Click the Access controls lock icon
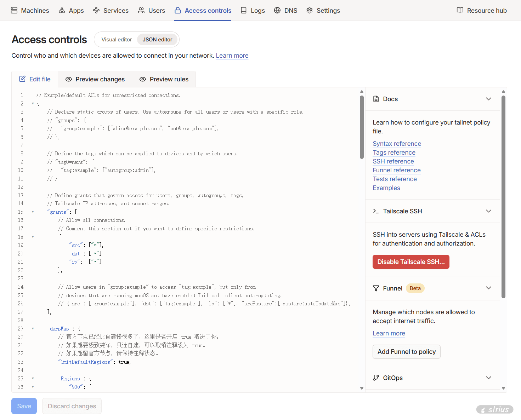 pyautogui.click(x=178, y=10)
